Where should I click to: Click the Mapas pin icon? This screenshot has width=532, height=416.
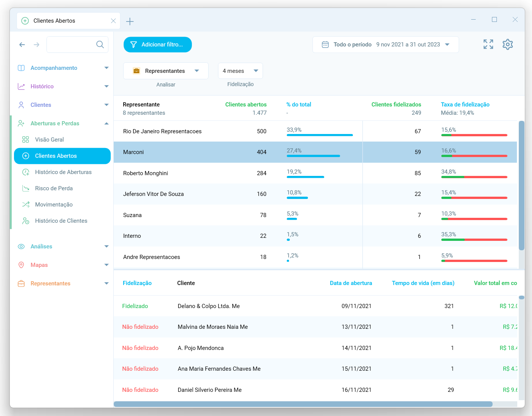[21, 265]
